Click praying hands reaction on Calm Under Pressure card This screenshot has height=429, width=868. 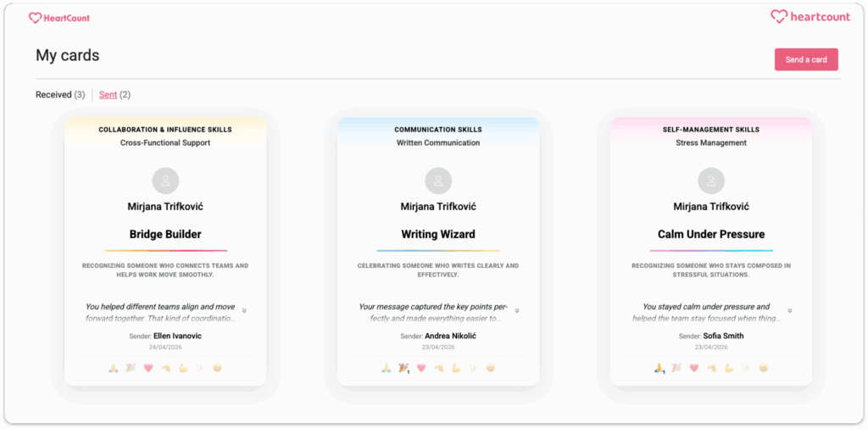pyautogui.click(x=659, y=368)
